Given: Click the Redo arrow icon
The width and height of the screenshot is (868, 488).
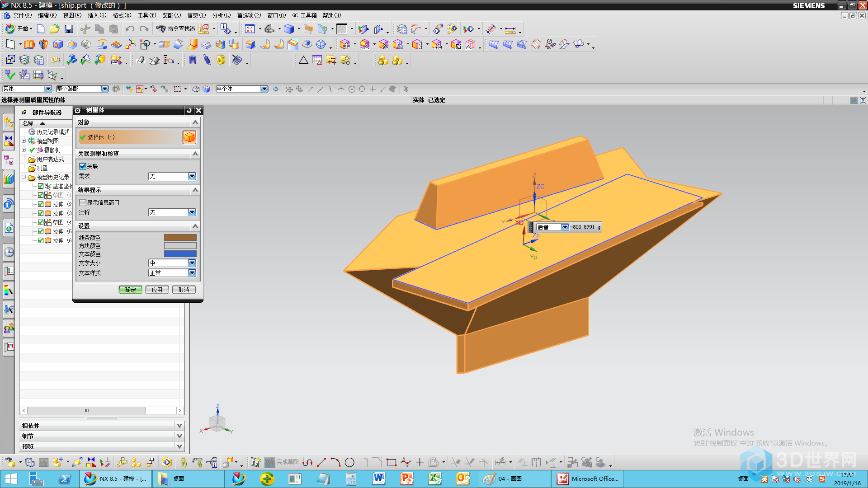Looking at the screenshot, I should [144, 29].
